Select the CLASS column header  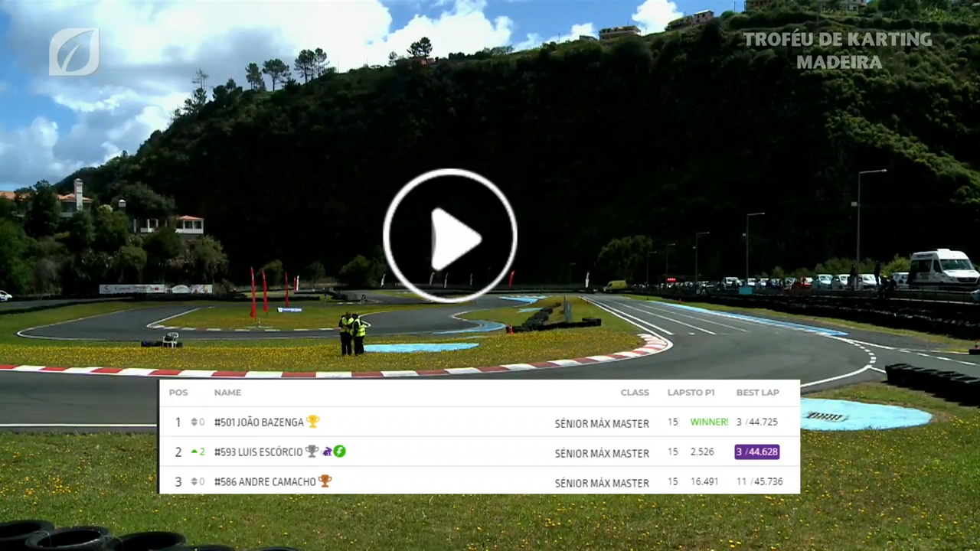[635, 393]
